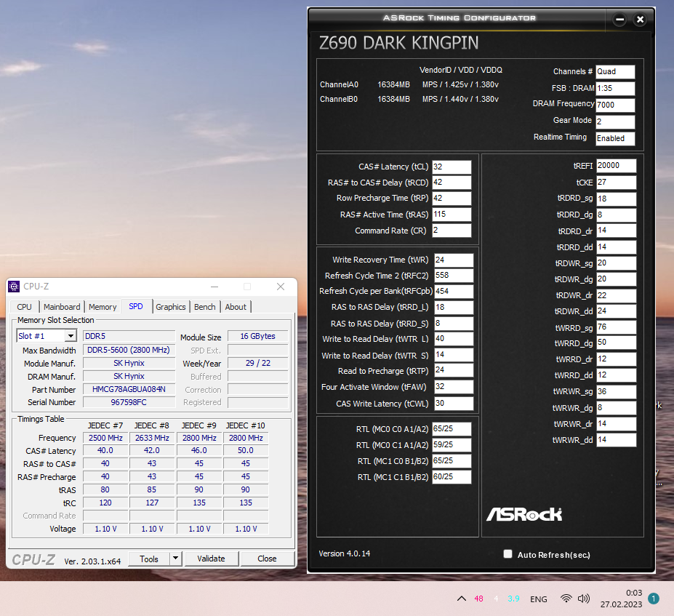Viewport: 674px width, 616px height.
Task: Click the Close button in CPU-Z
Action: tap(267, 559)
